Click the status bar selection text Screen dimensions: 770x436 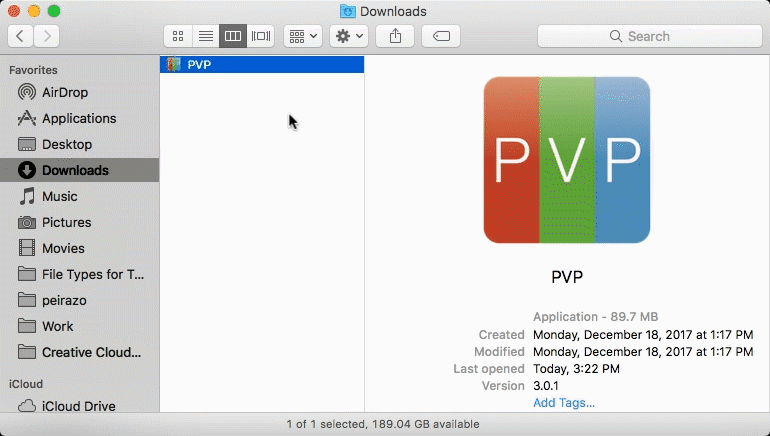(383, 424)
